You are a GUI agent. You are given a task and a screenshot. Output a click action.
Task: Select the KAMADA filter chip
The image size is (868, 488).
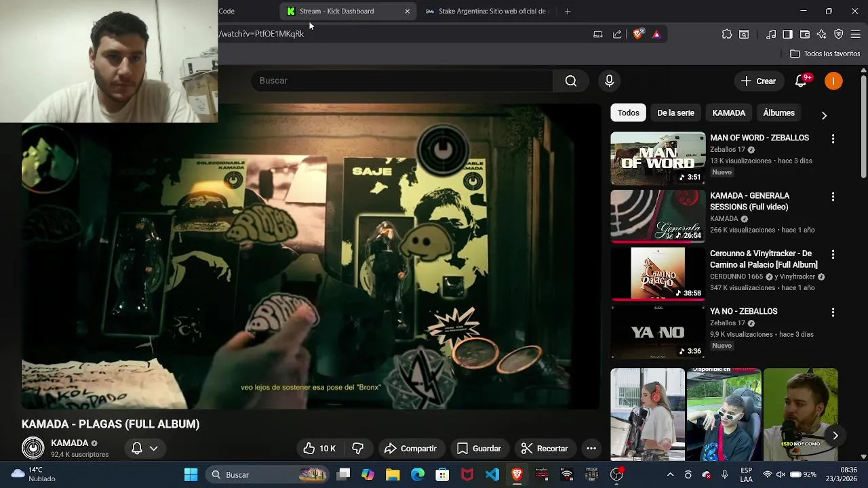pyautogui.click(x=729, y=113)
